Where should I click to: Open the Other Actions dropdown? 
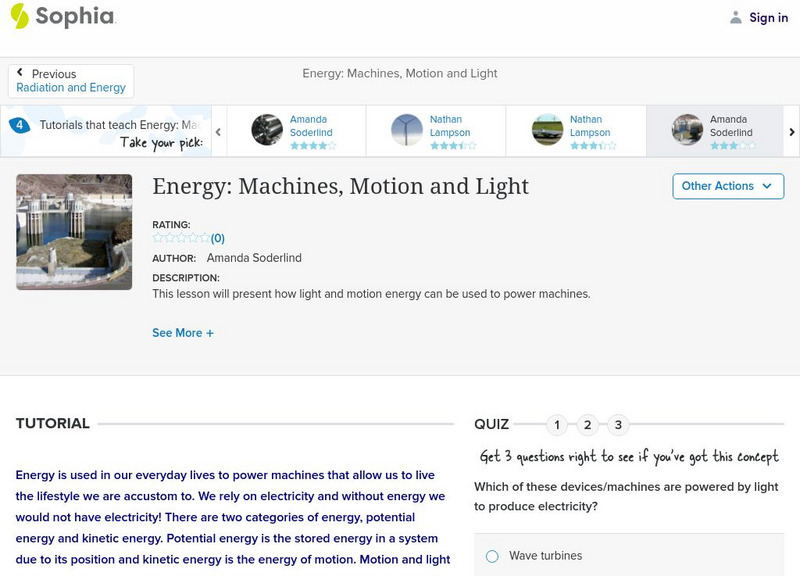pos(727,186)
